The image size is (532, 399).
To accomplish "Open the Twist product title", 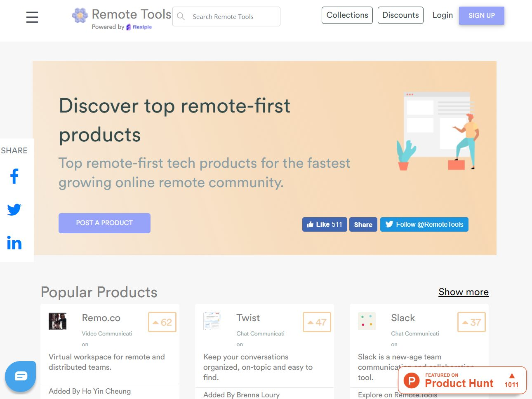I will [248, 318].
